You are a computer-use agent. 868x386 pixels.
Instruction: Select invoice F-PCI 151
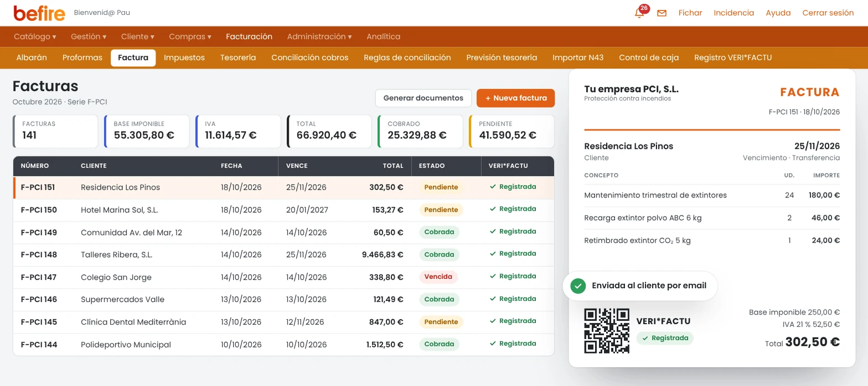[283, 187]
